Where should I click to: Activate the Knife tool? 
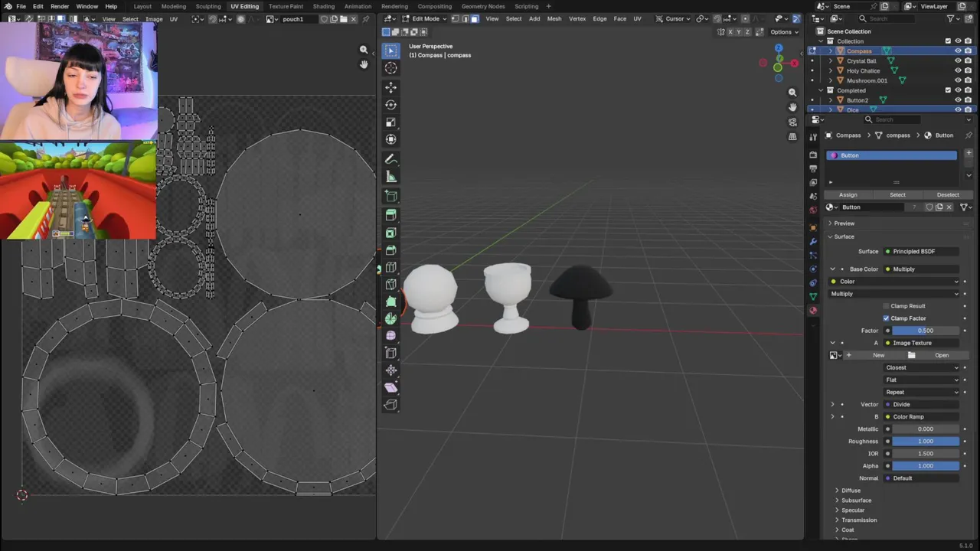pyautogui.click(x=390, y=285)
